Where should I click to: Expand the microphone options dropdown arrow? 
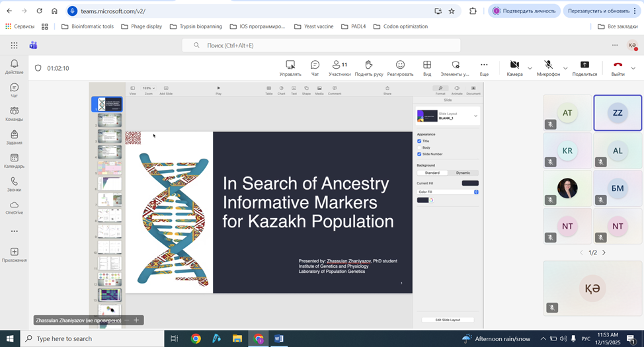(565, 68)
